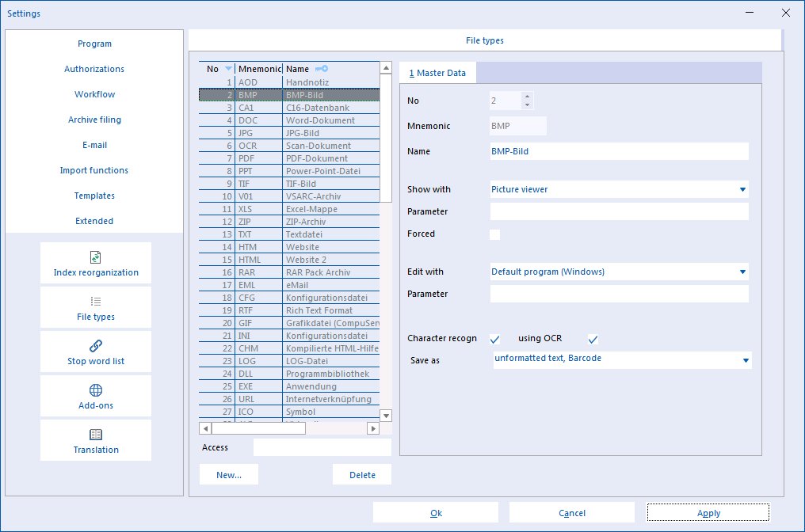The width and height of the screenshot is (805, 532).
Task: Increase the No value with up spinner
Action: (527, 96)
